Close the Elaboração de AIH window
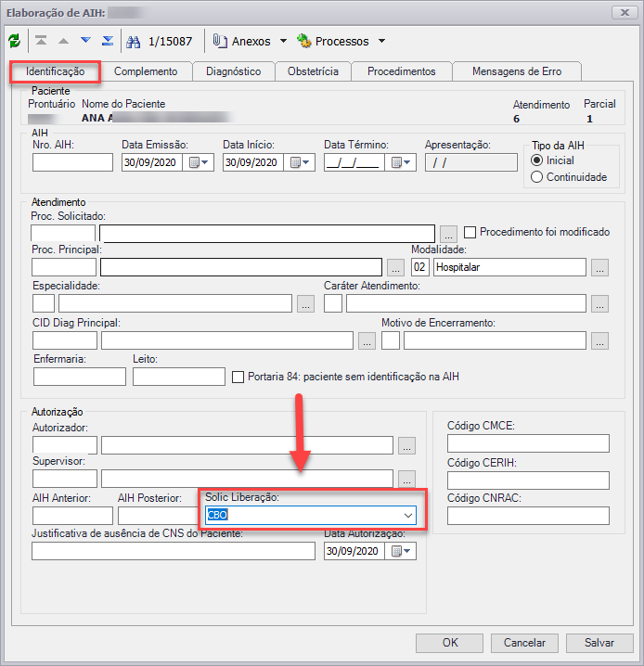 click(x=625, y=12)
